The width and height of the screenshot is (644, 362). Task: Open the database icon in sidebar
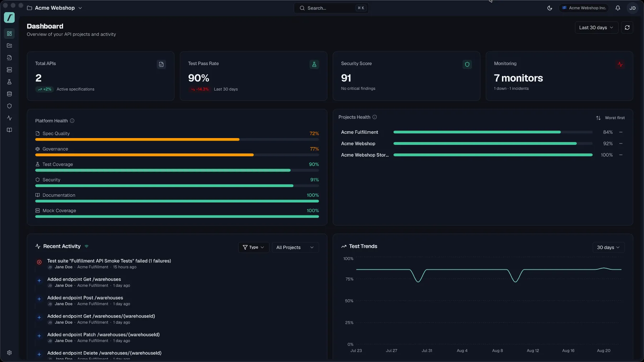(x=9, y=94)
